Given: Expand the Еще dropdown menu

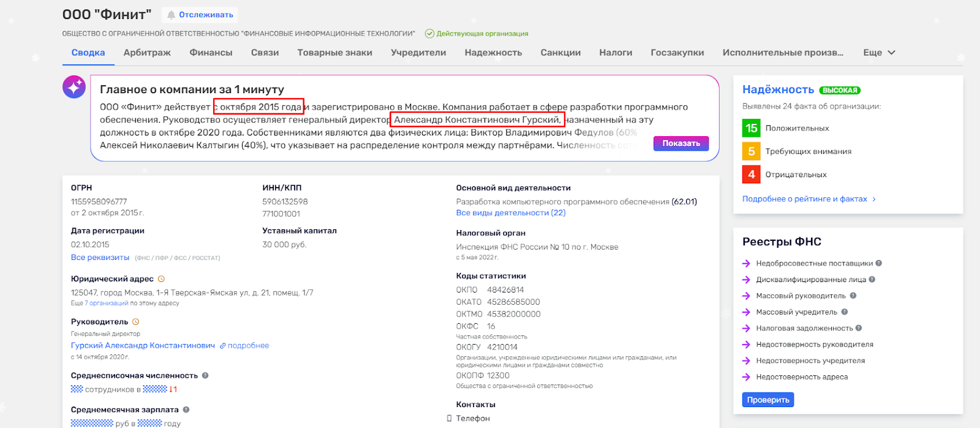Looking at the screenshot, I should tap(879, 53).
